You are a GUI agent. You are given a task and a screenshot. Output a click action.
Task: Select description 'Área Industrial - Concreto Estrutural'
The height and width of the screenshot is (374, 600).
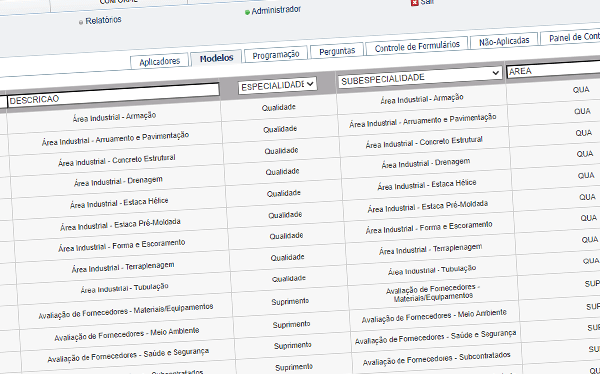117,160
